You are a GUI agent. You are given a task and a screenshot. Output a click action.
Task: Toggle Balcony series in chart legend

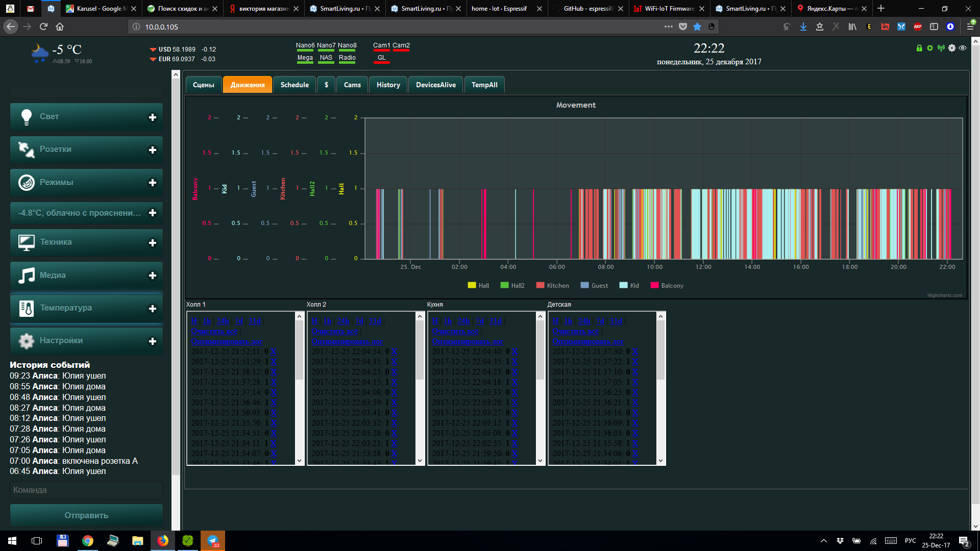(672, 286)
